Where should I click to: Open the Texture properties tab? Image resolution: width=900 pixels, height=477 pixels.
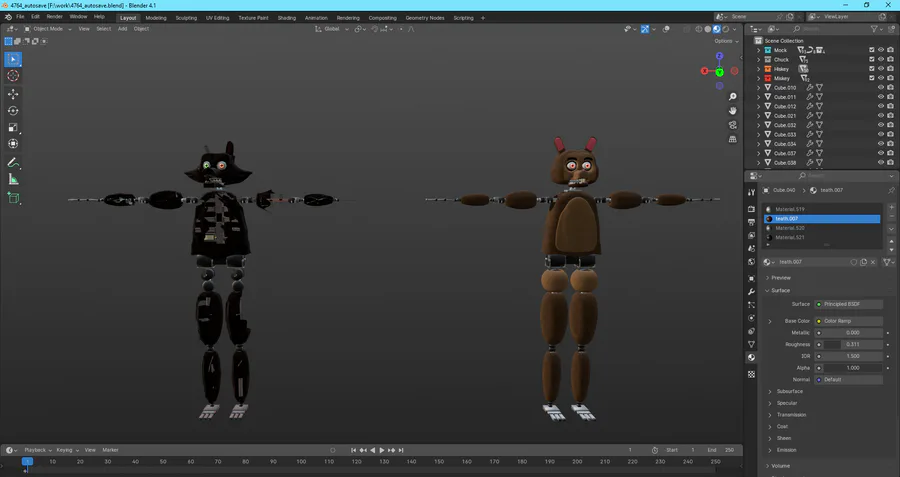(751, 374)
